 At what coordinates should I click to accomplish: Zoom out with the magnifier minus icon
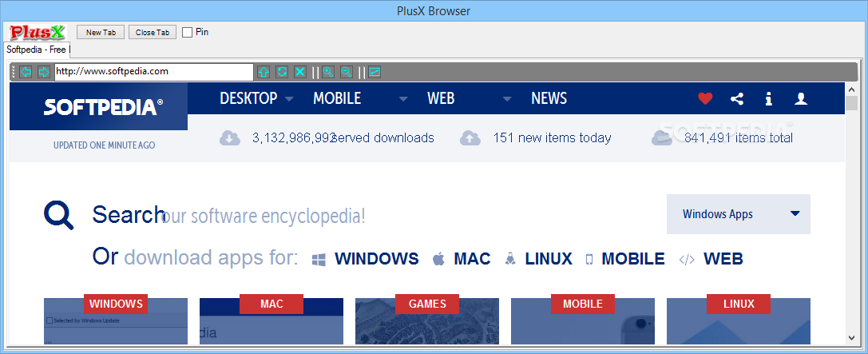[x=346, y=71]
